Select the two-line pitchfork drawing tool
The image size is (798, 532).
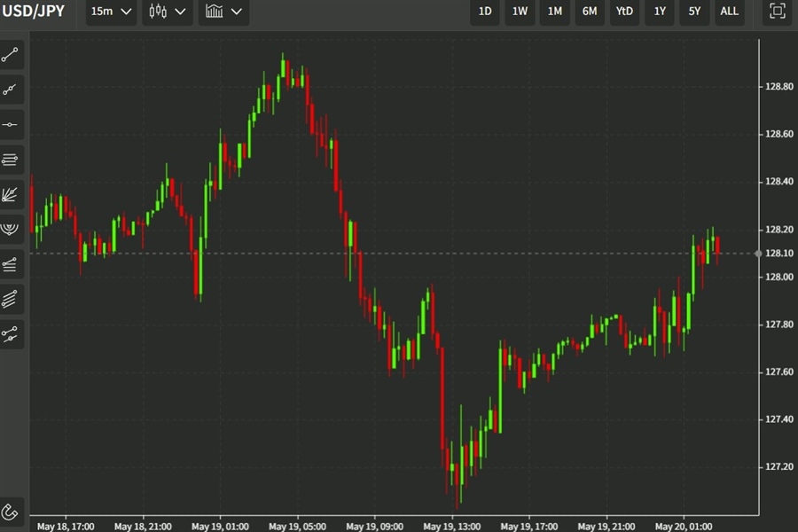pos(12,334)
